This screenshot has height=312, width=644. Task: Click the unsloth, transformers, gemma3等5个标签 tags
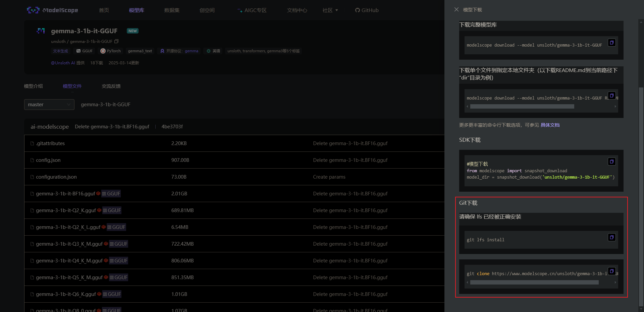pyautogui.click(x=263, y=51)
